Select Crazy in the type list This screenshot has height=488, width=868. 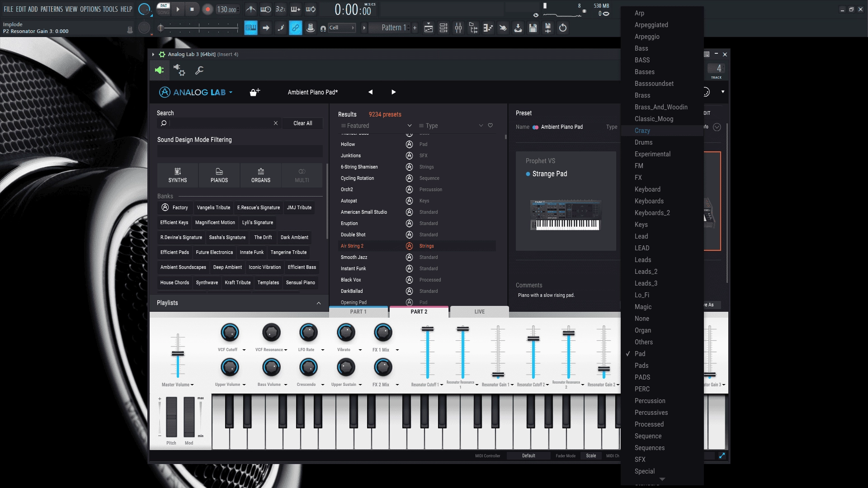point(662,131)
